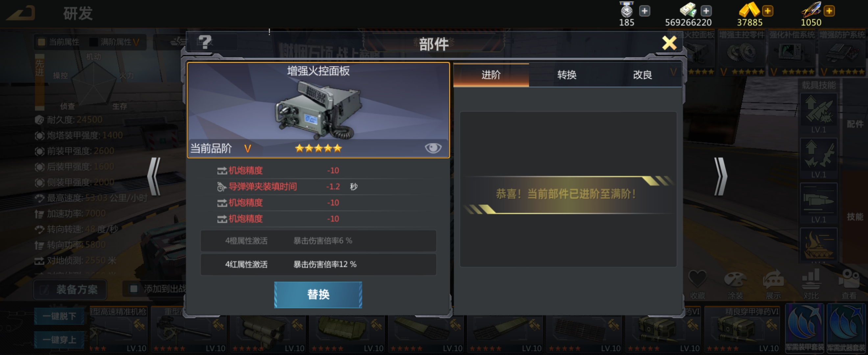Toggle the eye icon on component card
Viewport: 868px width, 355px height.
point(433,148)
